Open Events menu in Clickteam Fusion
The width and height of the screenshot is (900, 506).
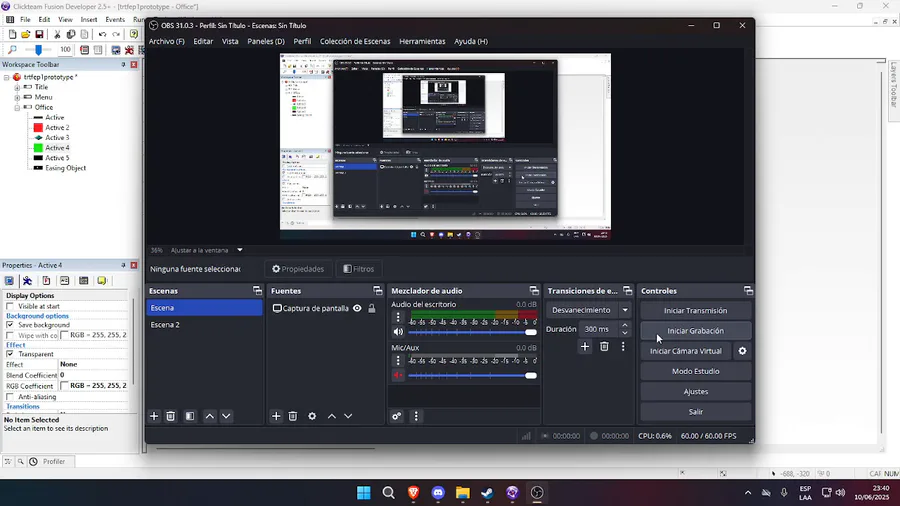pyautogui.click(x=115, y=20)
